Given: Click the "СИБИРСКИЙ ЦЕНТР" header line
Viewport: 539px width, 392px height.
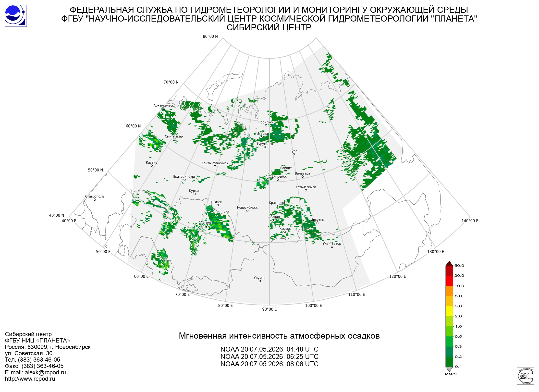Looking at the screenshot, I should (x=269, y=27).
